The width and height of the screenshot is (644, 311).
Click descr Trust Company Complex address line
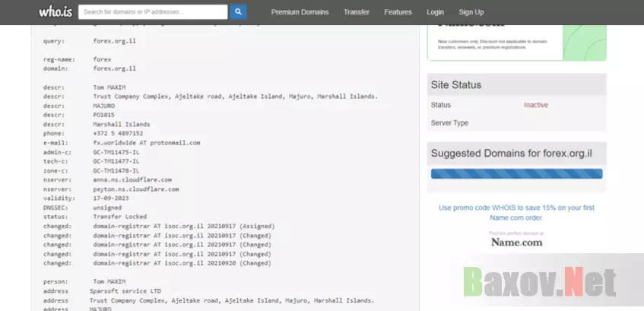(x=236, y=97)
